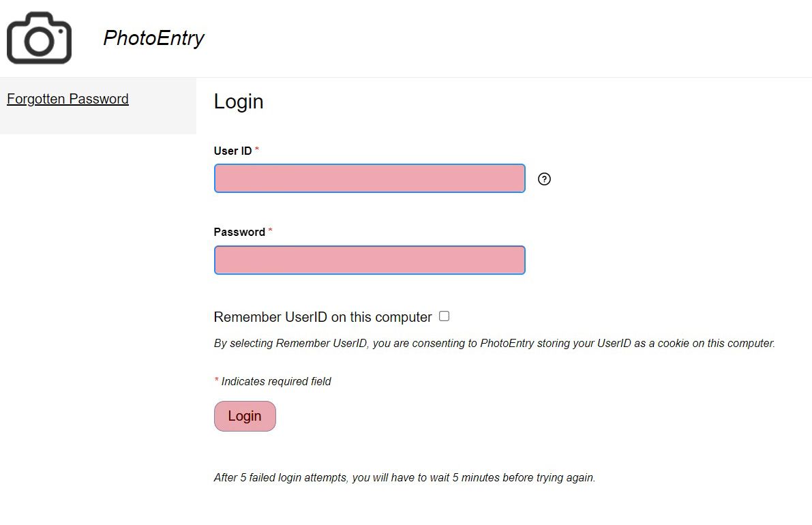Open the Forgotten Password link
This screenshot has width=812, height=525.
(x=67, y=99)
